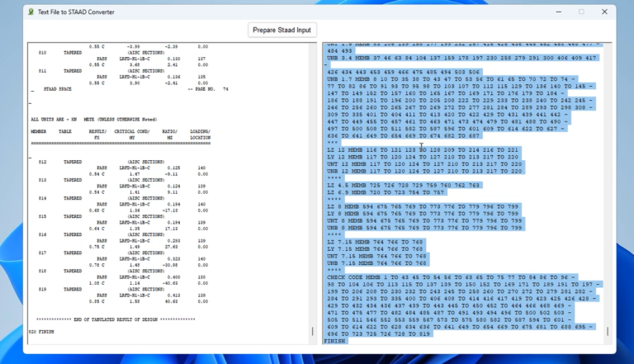The image size is (634, 364).
Task: Click the 'CRITICAL COND/' column header
Action: point(132,131)
